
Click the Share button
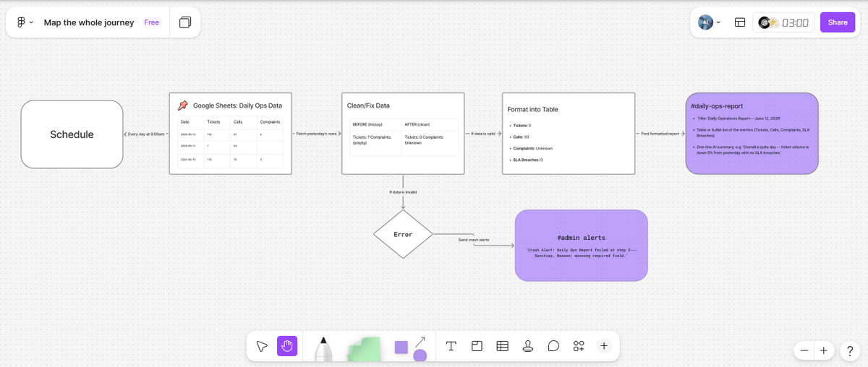[x=838, y=22]
